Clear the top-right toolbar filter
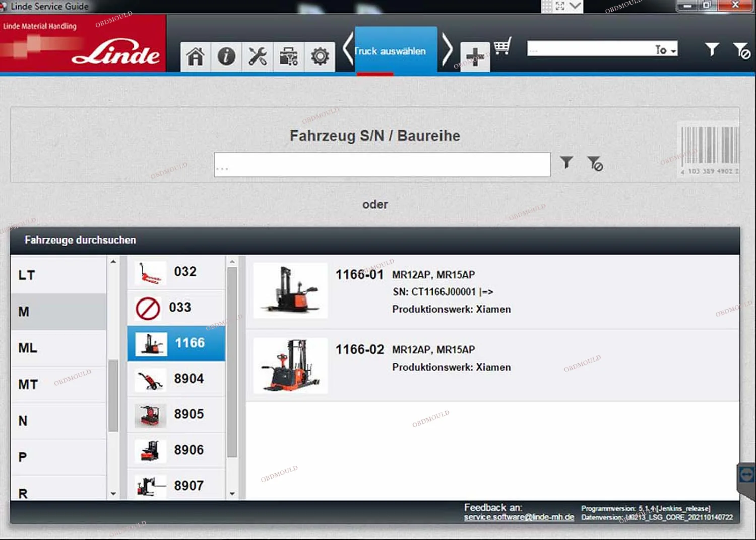The height and width of the screenshot is (540, 756). [741, 50]
